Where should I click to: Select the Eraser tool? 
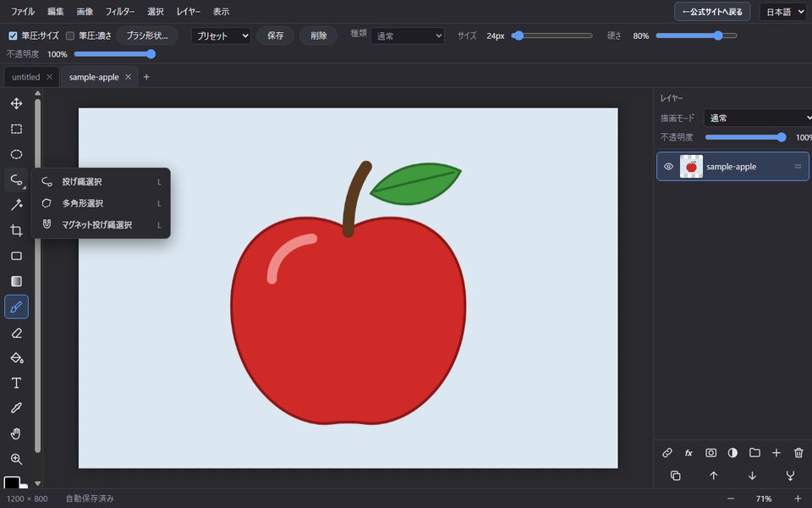point(17,333)
